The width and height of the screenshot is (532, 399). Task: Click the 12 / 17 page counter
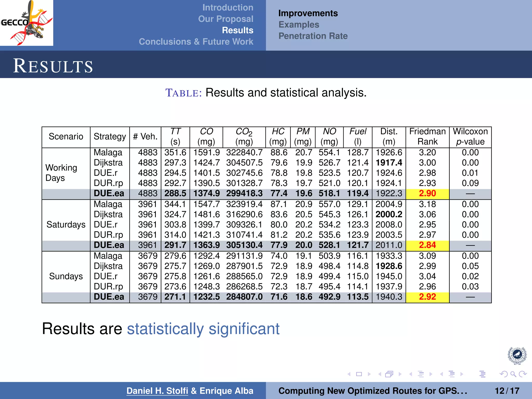[507, 391]
